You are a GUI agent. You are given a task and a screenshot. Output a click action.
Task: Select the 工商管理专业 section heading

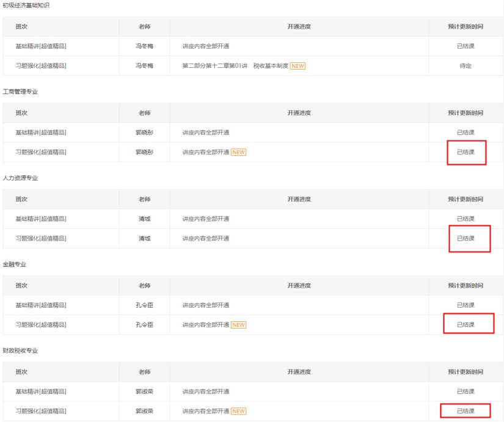[20, 92]
